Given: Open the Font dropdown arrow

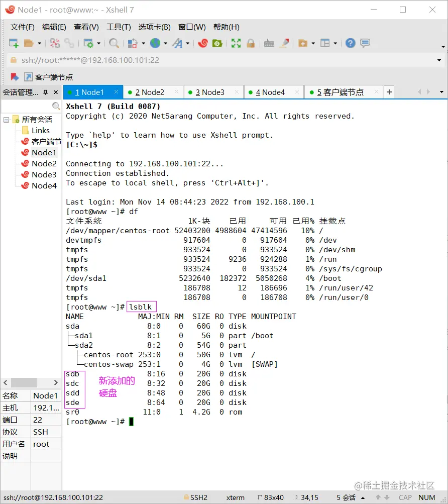Looking at the screenshot, I should pos(188,43).
